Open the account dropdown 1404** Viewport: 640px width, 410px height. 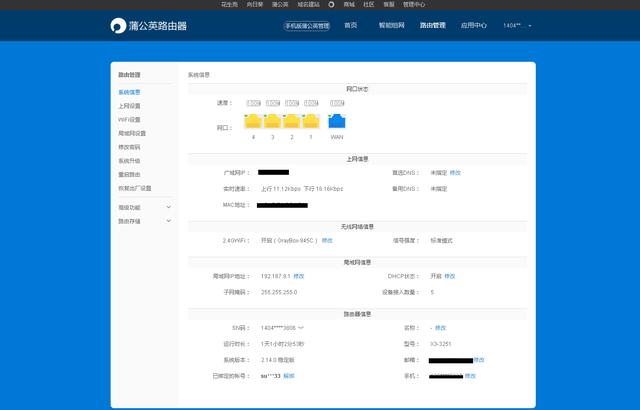tap(516, 26)
